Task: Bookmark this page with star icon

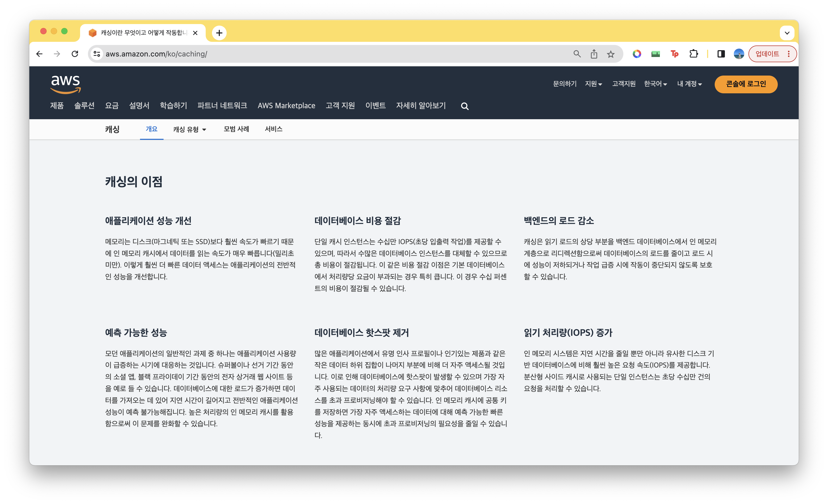Action: tap(611, 54)
